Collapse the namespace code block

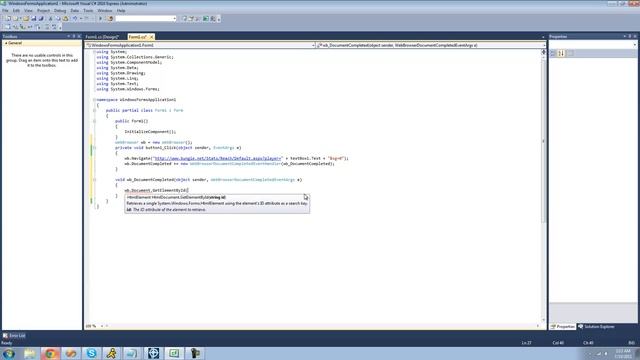pos(94,100)
